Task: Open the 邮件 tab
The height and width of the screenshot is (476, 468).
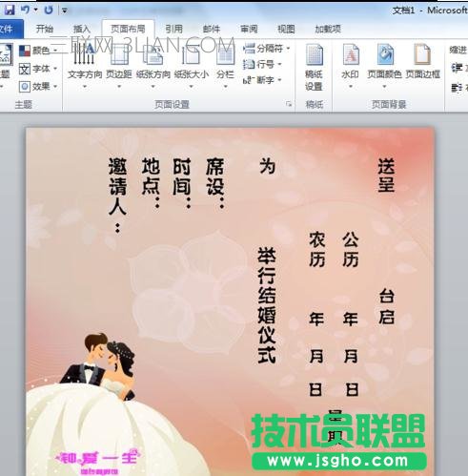Action: click(212, 30)
